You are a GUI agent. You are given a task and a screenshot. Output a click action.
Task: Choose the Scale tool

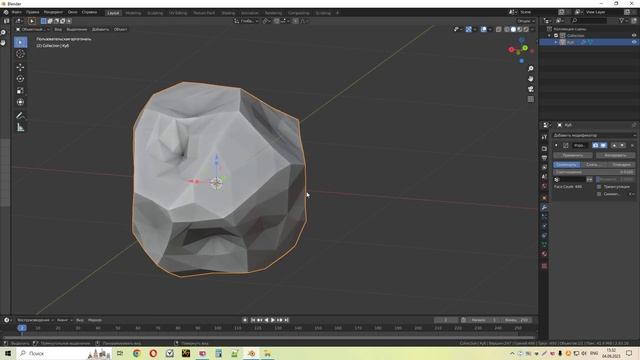click(x=20, y=91)
